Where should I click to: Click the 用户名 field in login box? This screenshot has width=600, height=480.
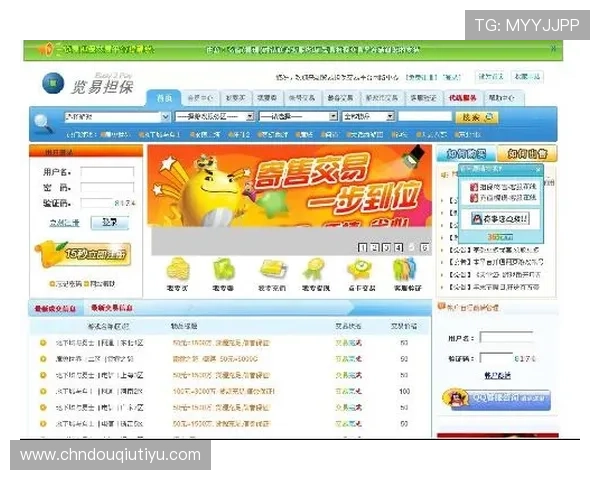click(107, 172)
